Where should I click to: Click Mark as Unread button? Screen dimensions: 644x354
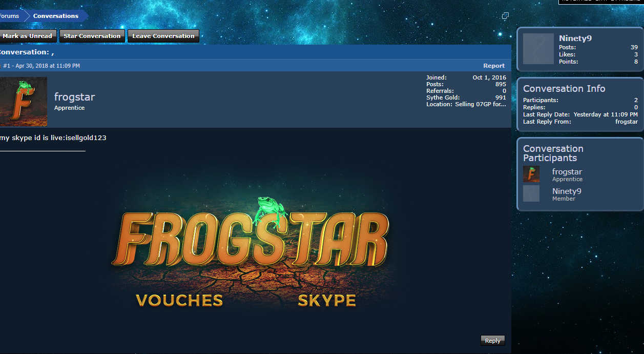(28, 36)
